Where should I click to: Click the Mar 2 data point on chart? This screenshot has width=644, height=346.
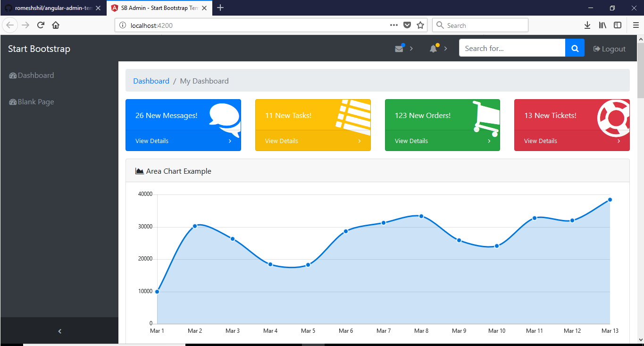(195, 226)
